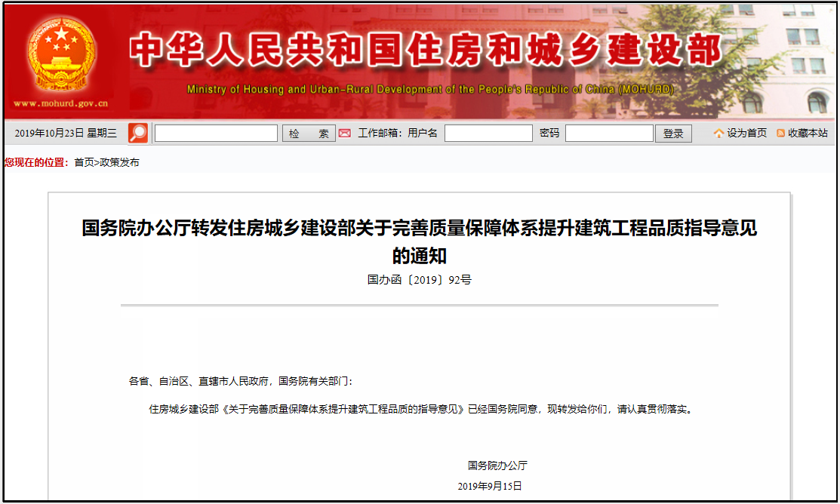Viewport: 840px width, 504px height.
Task: Open 政策发布 in the breadcrumb
Action: point(119,162)
